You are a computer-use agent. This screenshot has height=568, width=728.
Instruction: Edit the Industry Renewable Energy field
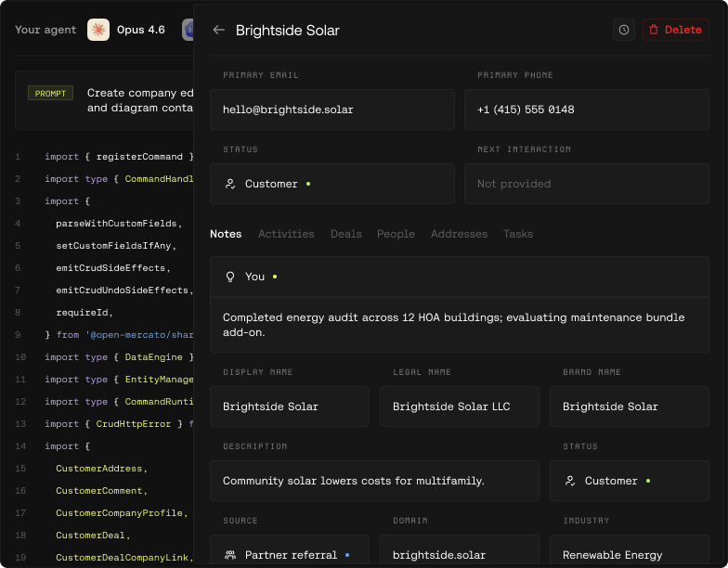(x=630, y=551)
